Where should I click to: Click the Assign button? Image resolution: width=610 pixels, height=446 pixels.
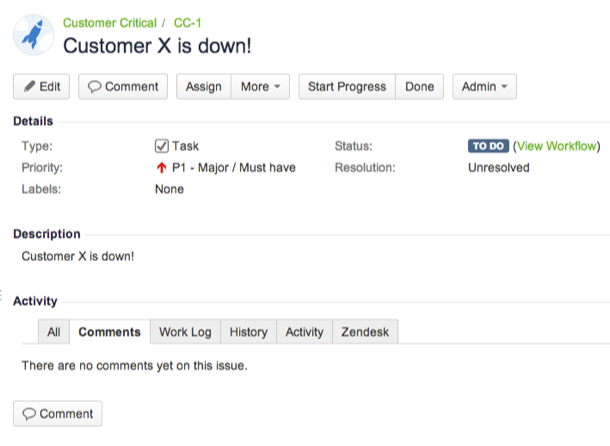click(204, 87)
